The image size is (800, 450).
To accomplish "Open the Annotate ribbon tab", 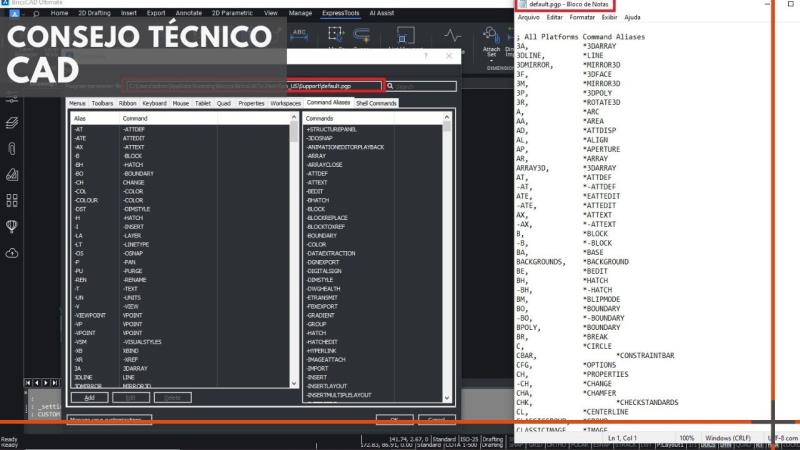I will click(x=189, y=13).
